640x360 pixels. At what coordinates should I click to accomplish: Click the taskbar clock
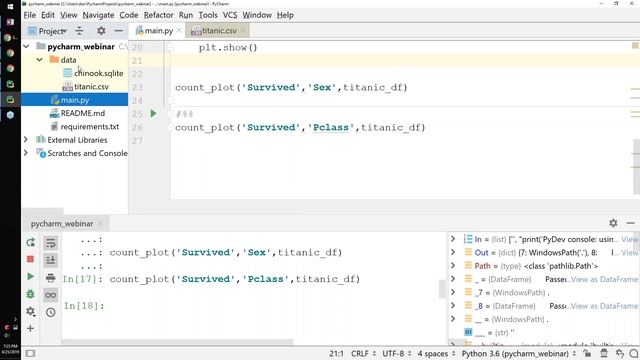(x=9, y=348)
